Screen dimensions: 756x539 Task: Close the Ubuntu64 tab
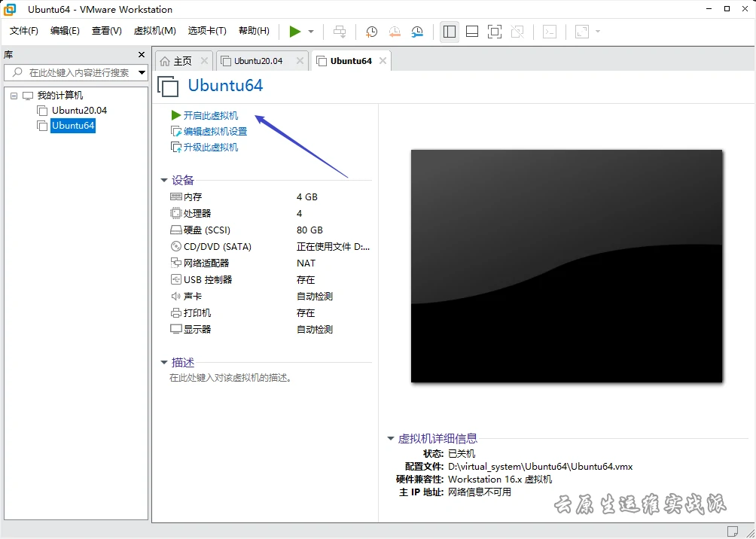click(x=383, y=61)
